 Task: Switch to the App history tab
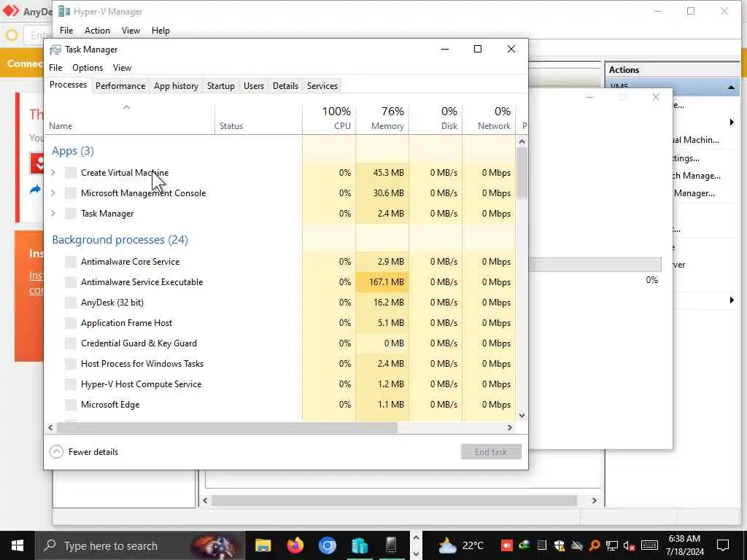pyautogui.click(x=176, y=86)
